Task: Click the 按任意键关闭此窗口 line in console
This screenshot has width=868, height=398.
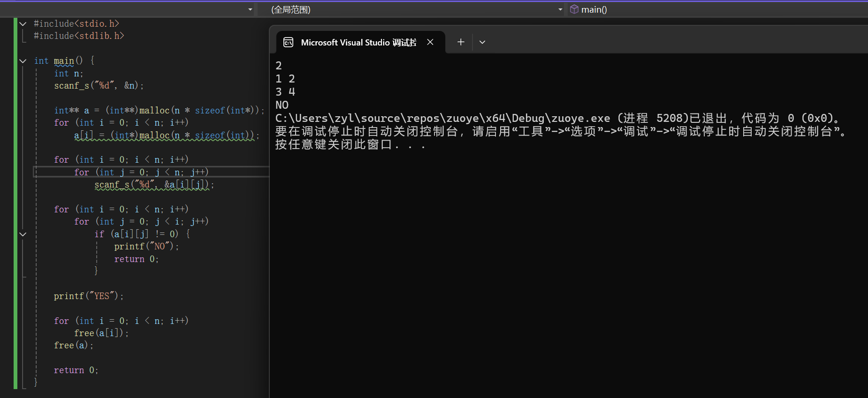Action: click(x=350, y=144)
